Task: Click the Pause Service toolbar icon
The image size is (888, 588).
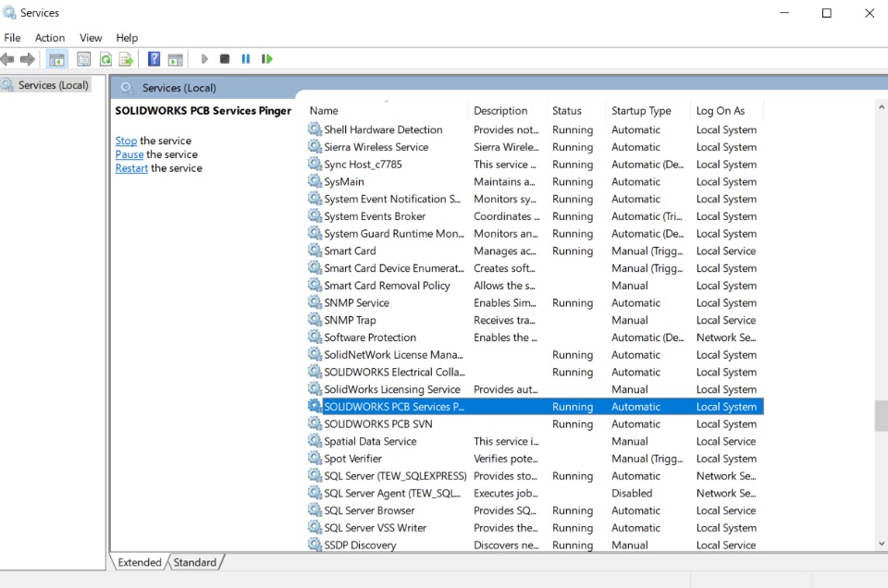Action: point(246,59)
